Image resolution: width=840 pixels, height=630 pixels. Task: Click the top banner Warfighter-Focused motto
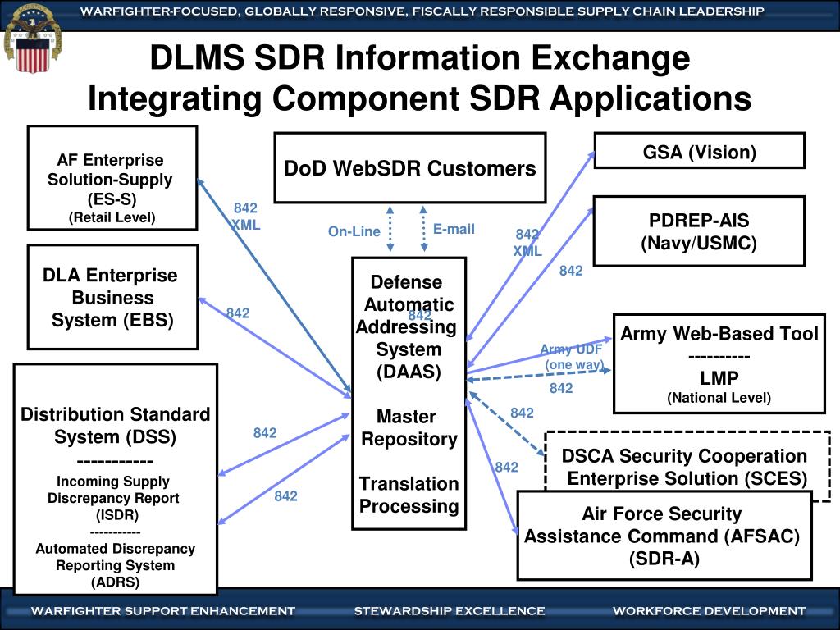tap(422, 11)
